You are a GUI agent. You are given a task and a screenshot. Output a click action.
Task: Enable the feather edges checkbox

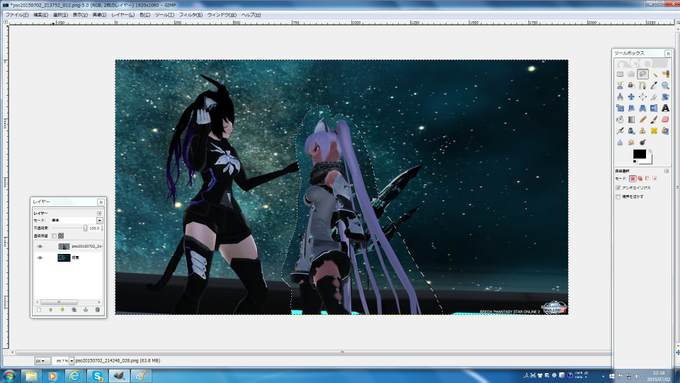[618, 196]
